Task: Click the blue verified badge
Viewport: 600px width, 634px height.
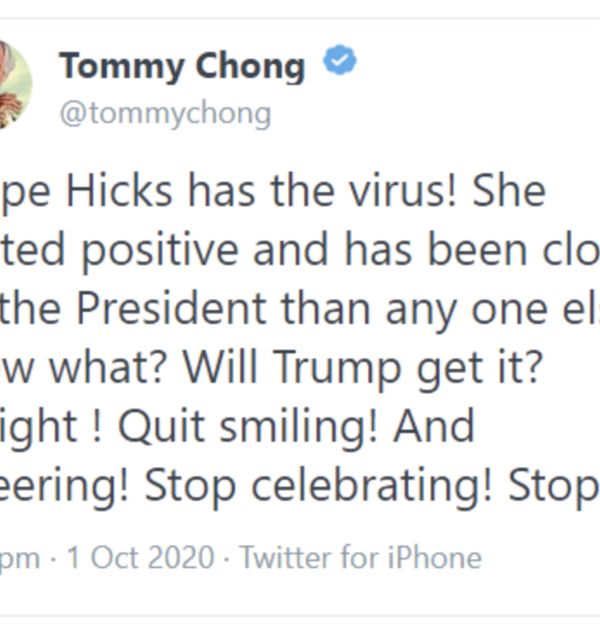Action: pyautogui.click(x=340, y=65)
